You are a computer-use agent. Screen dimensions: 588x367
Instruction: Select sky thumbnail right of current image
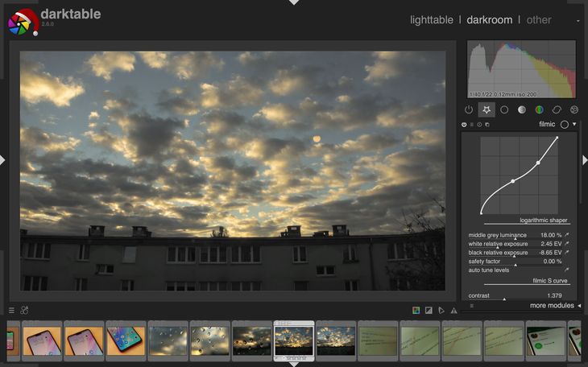[x=336, y=340]
